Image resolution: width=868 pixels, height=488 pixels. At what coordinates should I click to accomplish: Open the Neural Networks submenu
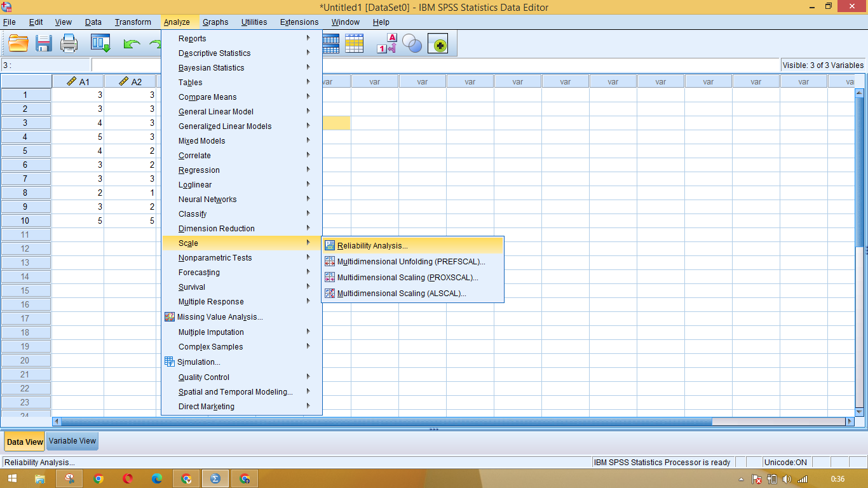(242, 199)
